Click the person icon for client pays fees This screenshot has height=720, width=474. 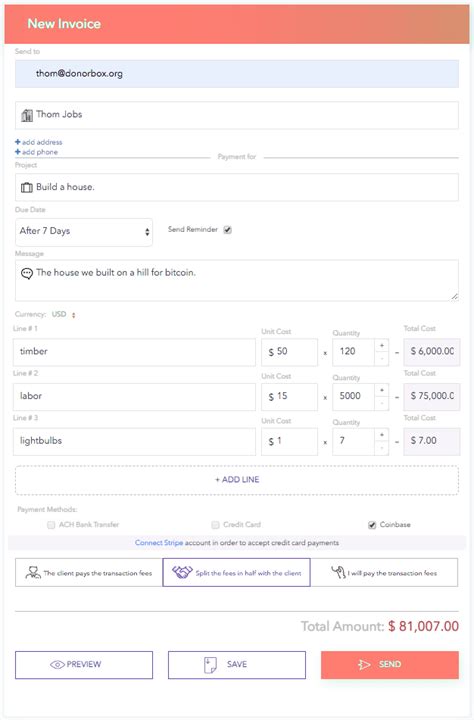[x=33, y=572]
